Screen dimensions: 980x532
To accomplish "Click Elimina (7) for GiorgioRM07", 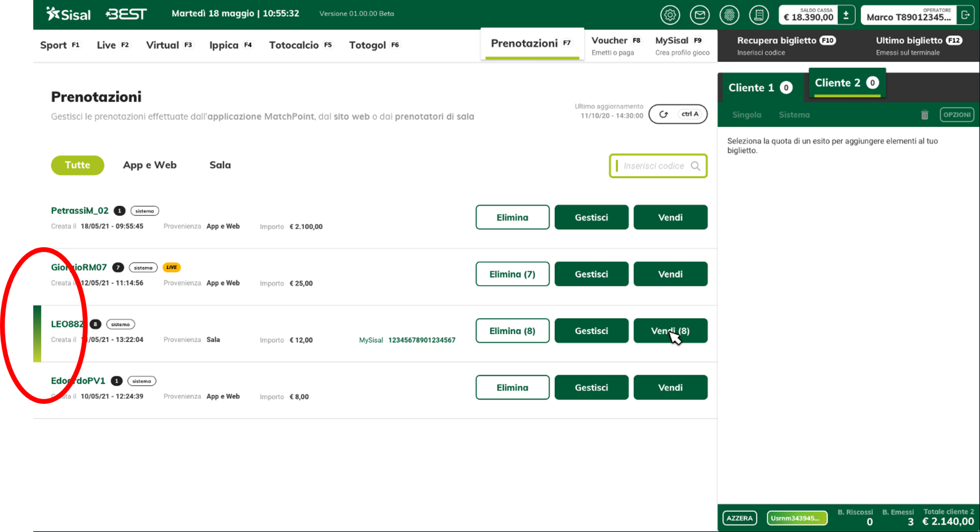I will (512, 274).
